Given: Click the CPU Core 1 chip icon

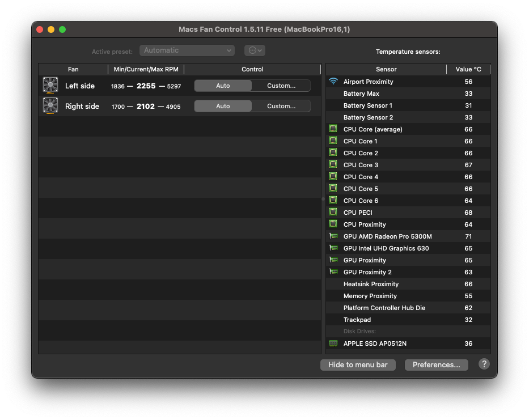Looking at the screenshot, I should point(333,141).
